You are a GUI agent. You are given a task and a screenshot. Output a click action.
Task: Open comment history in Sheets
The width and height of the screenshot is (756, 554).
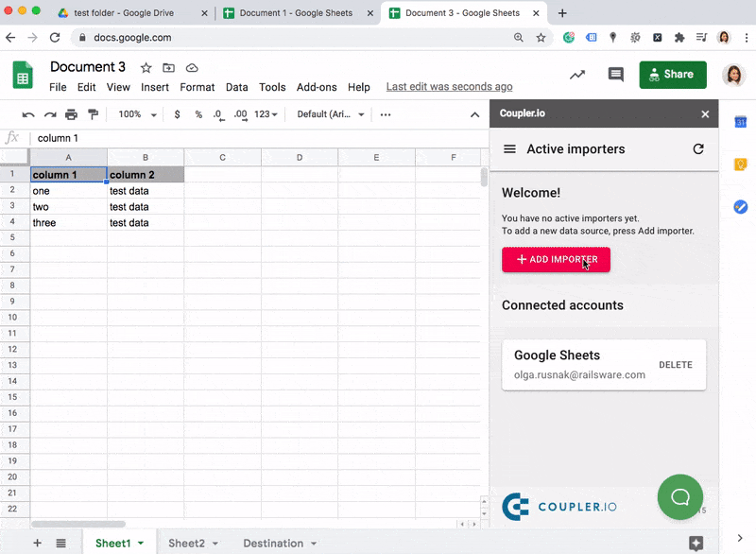[615, 74]
